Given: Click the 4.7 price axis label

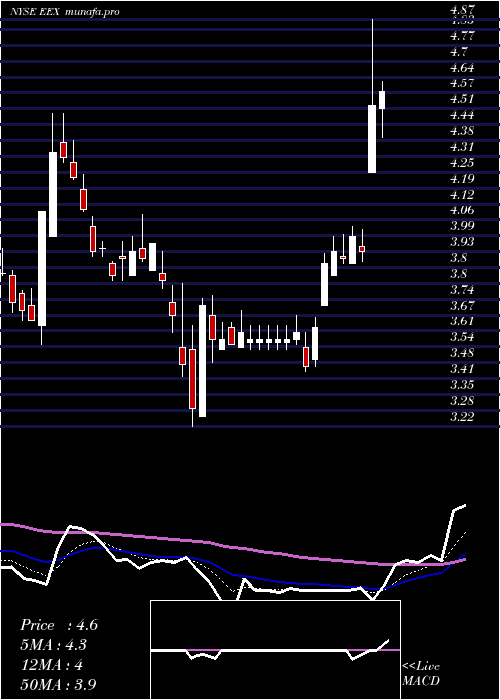Looking at the screenshot, I should (x=459, y=52).
